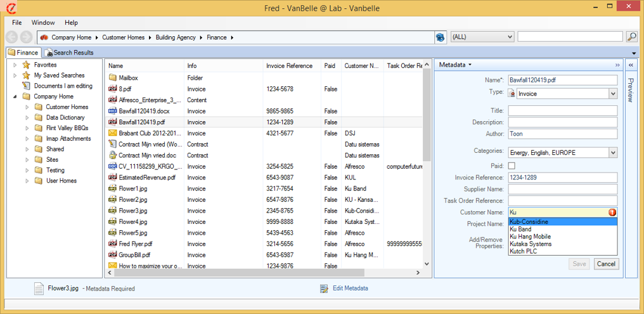Click the Edit Metadata icon at bottom
Image resolution: width=644 pixels, height=314 pixels.
(x=325, y=289)
